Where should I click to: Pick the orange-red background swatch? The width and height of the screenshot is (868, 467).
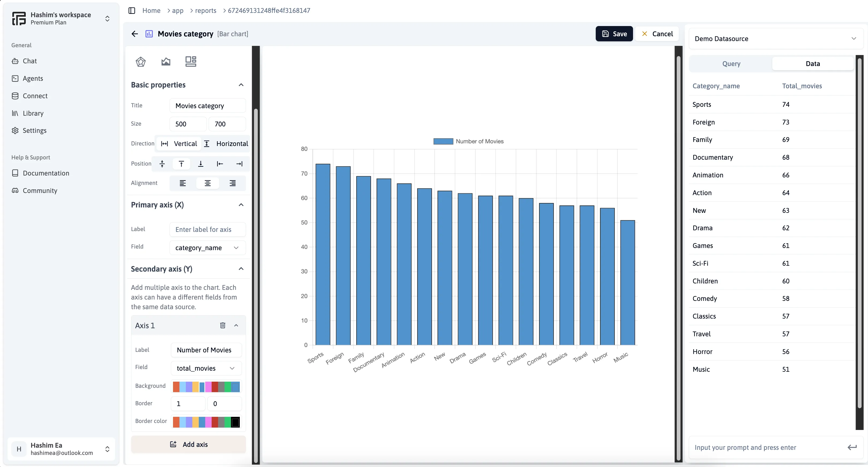tap(176, 387)
